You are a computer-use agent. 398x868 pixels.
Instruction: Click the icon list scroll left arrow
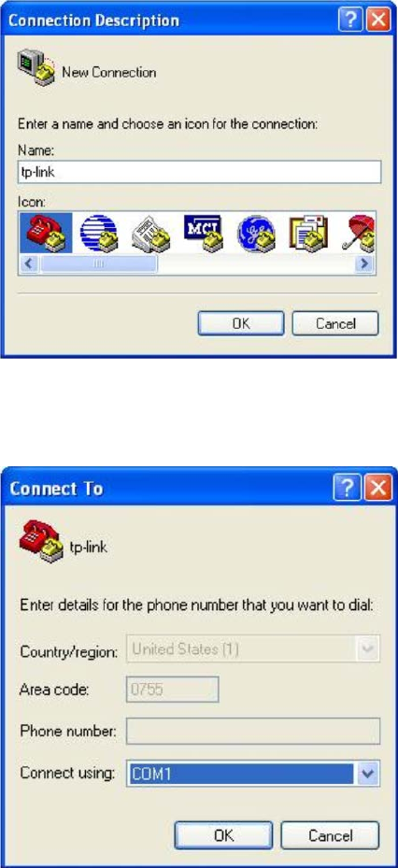point(29,264)
